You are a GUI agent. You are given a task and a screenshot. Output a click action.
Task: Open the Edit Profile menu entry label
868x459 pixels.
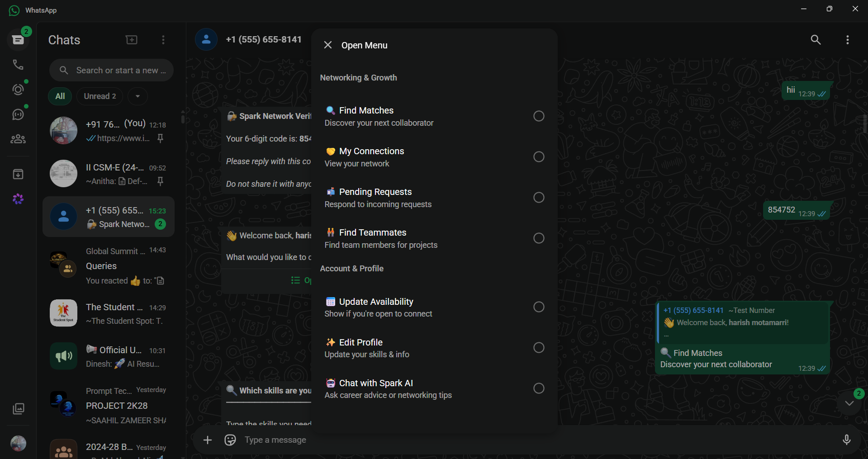click(361, 342)
